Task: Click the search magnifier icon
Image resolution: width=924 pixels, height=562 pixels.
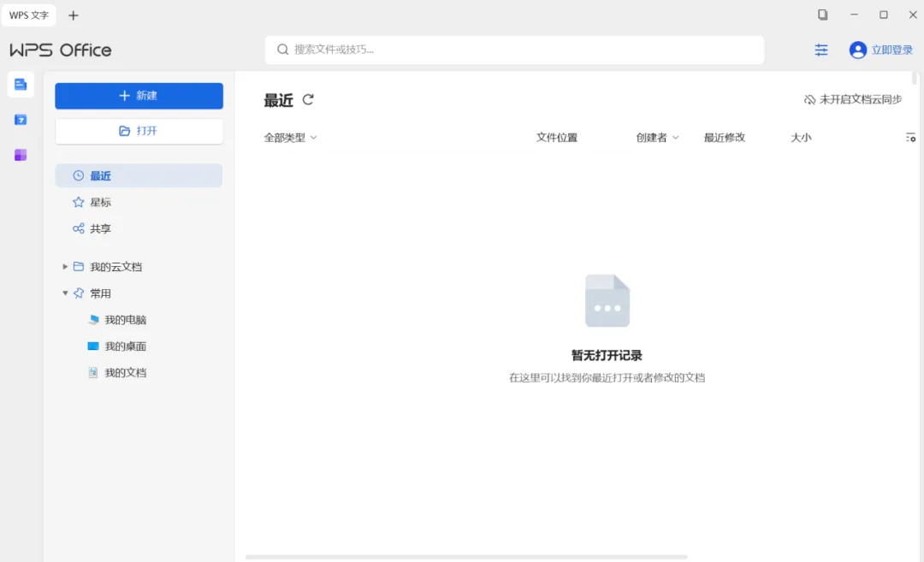Action: click(x=283, y=50)
